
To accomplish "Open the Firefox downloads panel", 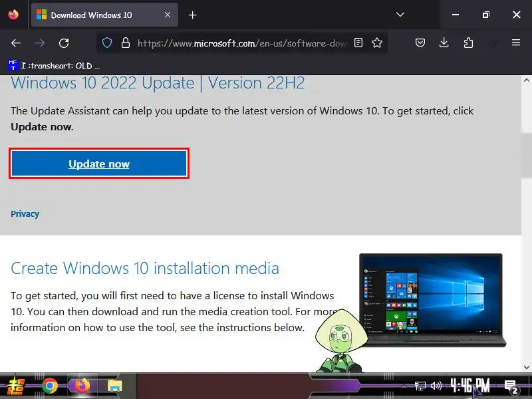I will 444,43.
